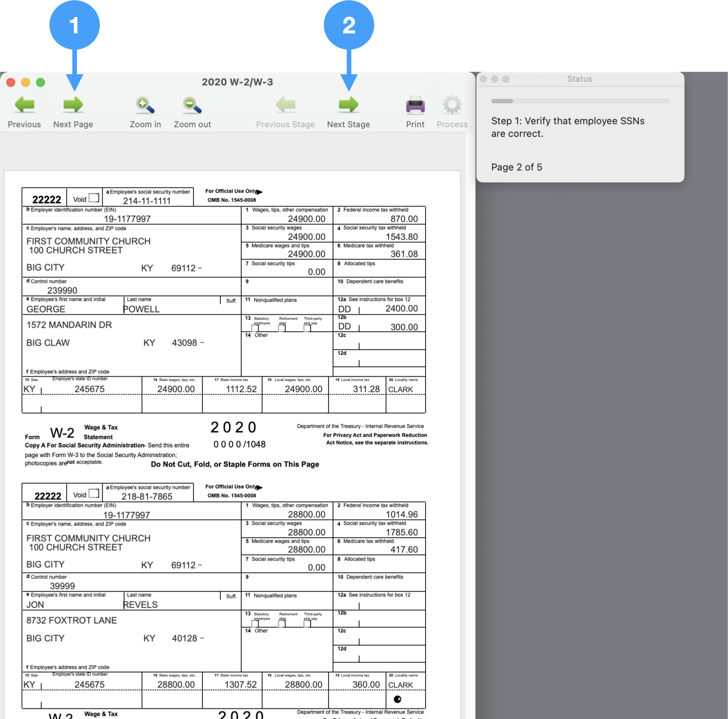Click the Print printer icon
This screenshot has height=719, width=728.
tap(415, 105)
